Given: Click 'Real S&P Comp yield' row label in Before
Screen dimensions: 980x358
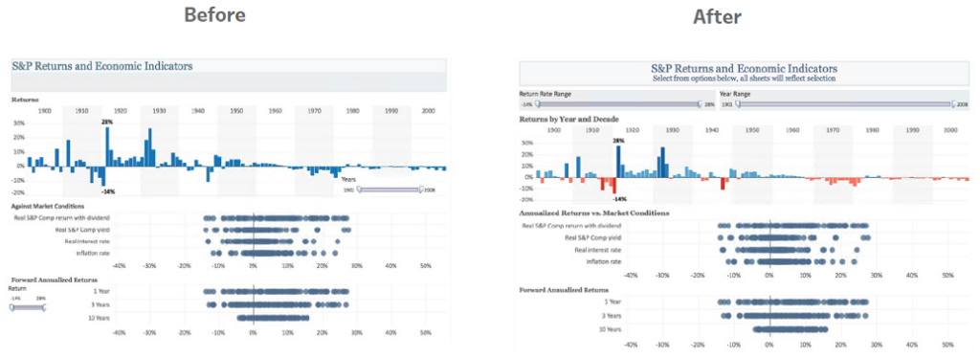Looking at the screenshot, I should pos(82,230).
